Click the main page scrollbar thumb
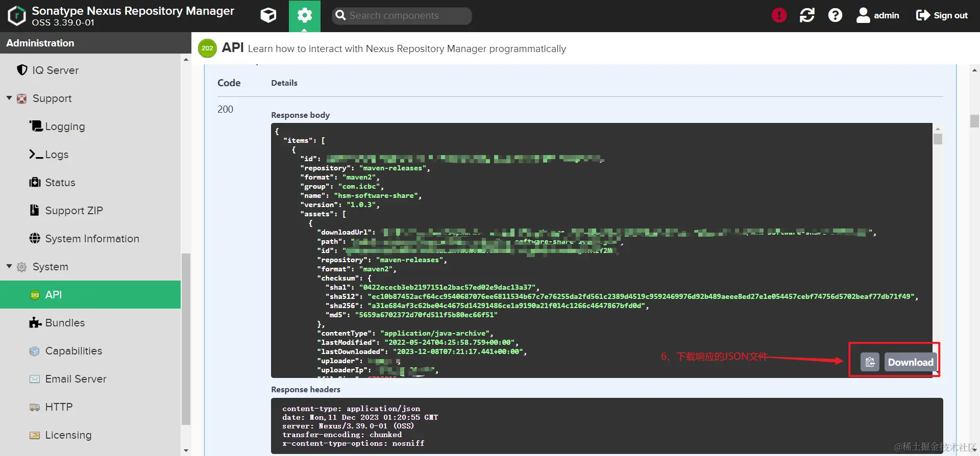The width and height of the screenshot is (980, 456). pos(974,121)
